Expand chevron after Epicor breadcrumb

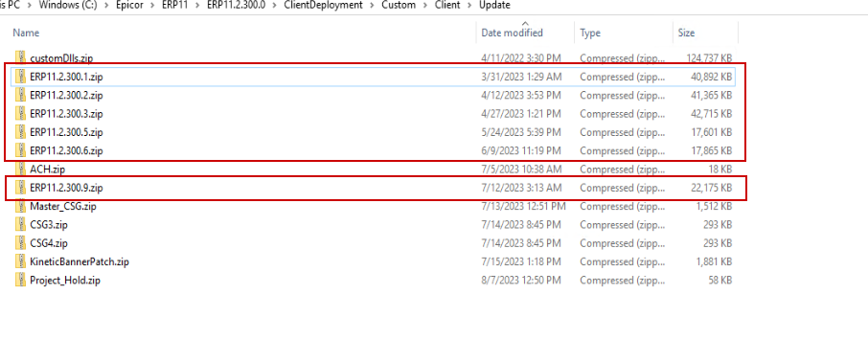(152, 5)
